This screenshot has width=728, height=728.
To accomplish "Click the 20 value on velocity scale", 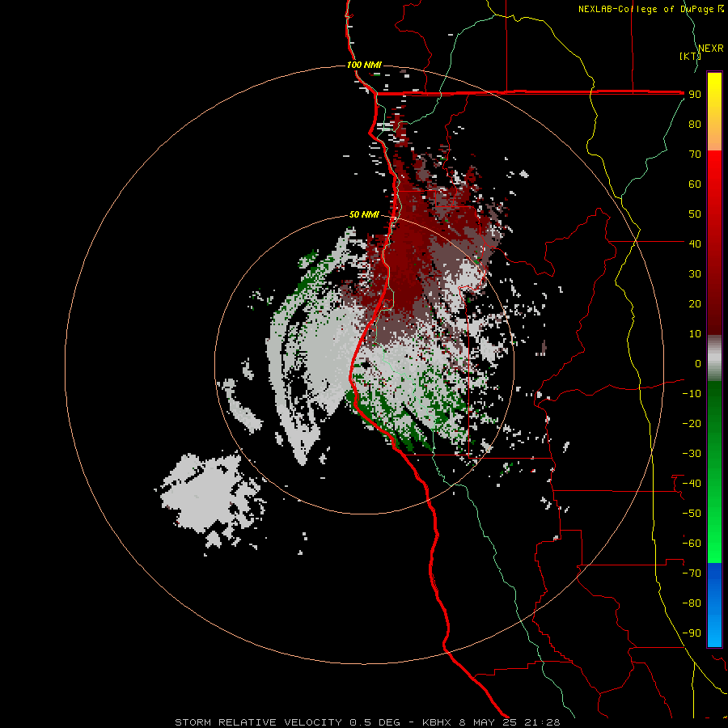I will point(695,303).
